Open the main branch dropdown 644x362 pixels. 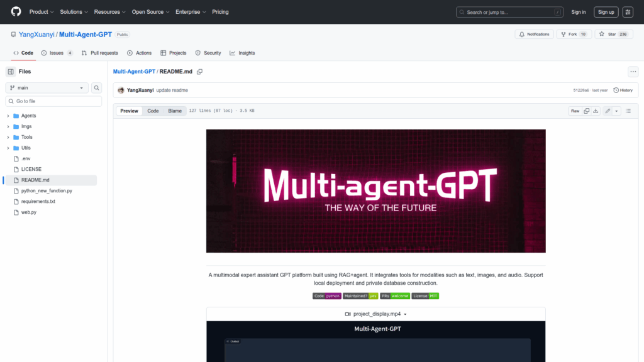[x=47, y=88]
